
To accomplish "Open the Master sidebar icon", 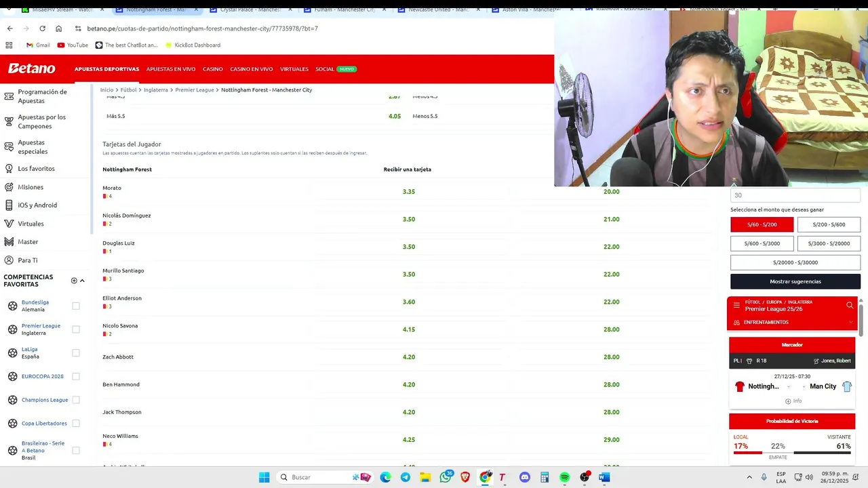I will 9,242.
